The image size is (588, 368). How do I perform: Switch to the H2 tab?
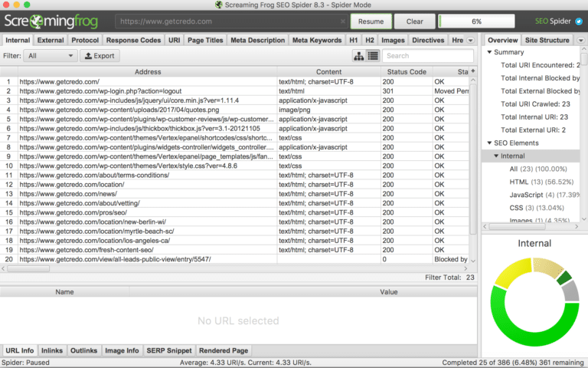point(370,40)
